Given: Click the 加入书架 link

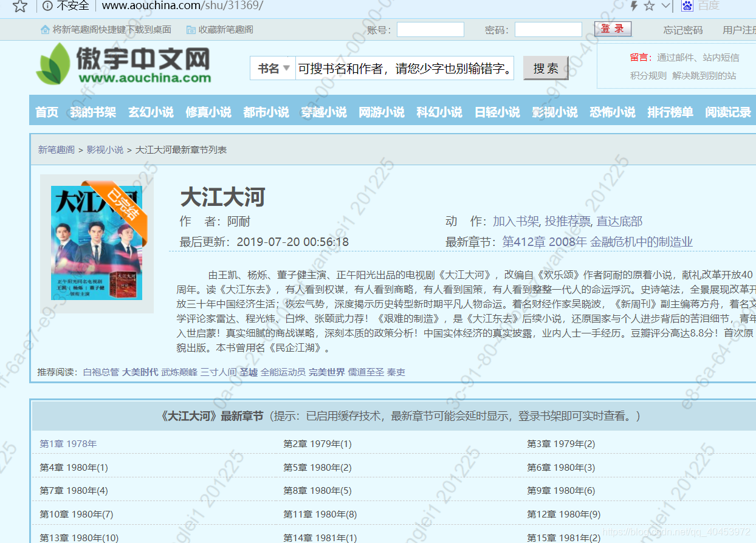Looking at the screenshot, I should click(516, 221).
